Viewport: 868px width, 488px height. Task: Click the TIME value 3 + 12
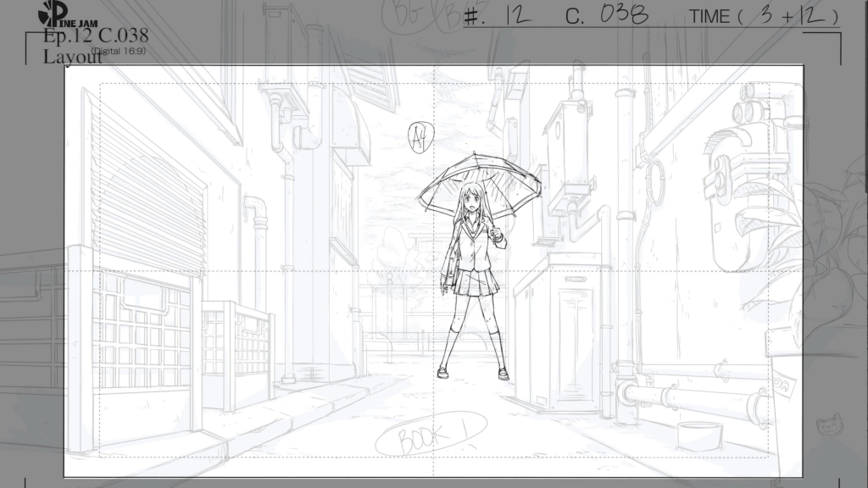pyautogui.click(x=788, y=16)
